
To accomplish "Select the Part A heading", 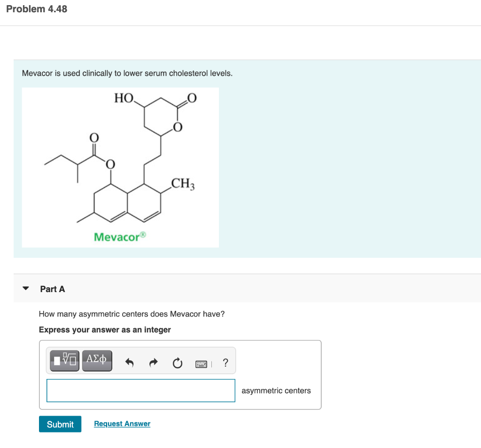I will click(53, 289).
